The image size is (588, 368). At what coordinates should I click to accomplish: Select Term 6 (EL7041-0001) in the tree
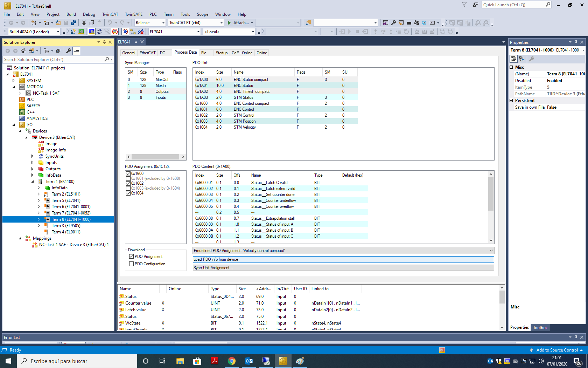71,207
